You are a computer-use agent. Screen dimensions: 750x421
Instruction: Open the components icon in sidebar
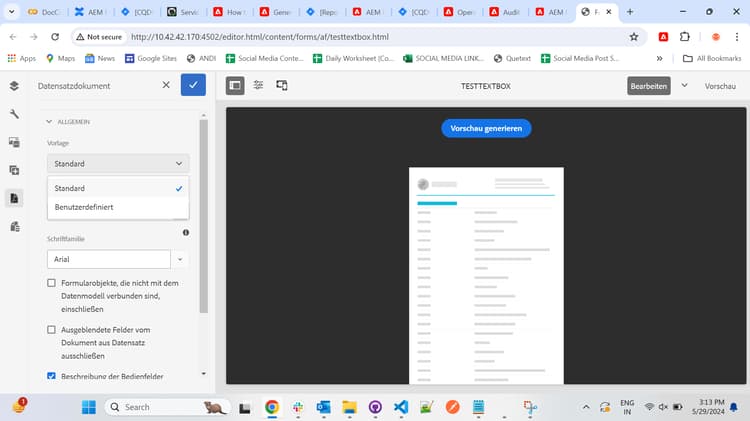(14, 170)
